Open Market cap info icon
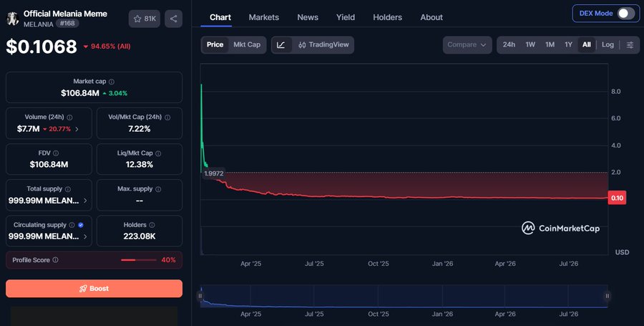Image resolution: width=644 pixels, height=326 pixels. point(112,82)
